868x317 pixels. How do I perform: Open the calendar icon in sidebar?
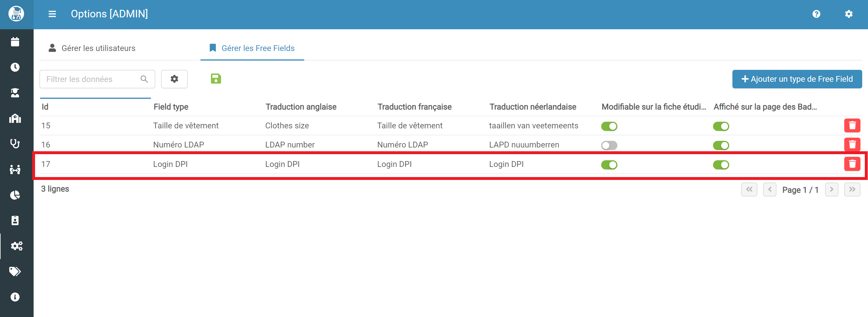click(15, 42)
